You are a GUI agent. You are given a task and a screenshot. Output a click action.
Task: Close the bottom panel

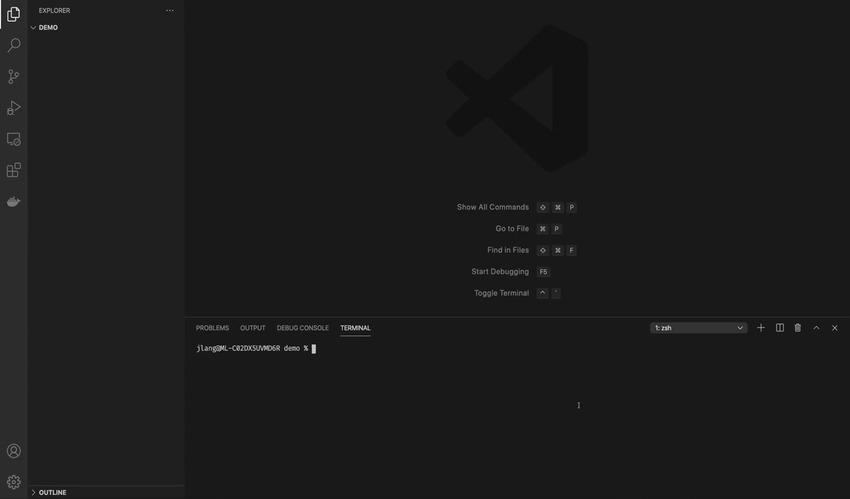pos(835,328)
